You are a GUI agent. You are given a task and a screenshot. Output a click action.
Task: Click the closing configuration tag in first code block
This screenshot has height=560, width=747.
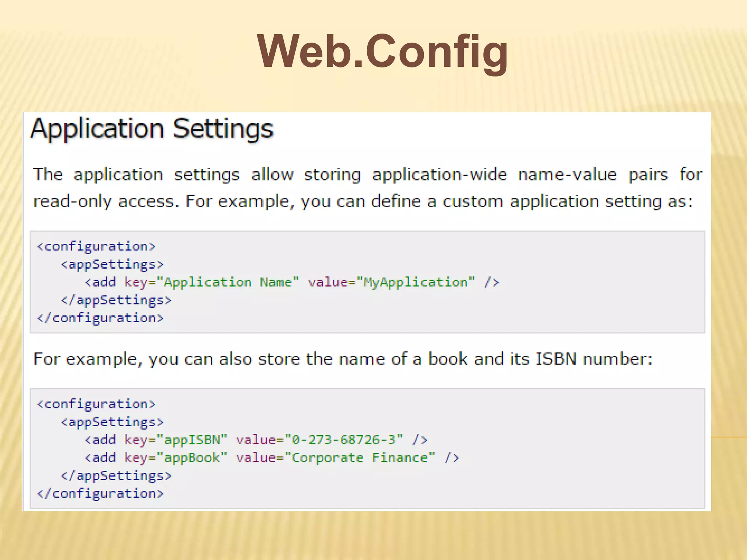pyautogui.click(x=100, y=318)
